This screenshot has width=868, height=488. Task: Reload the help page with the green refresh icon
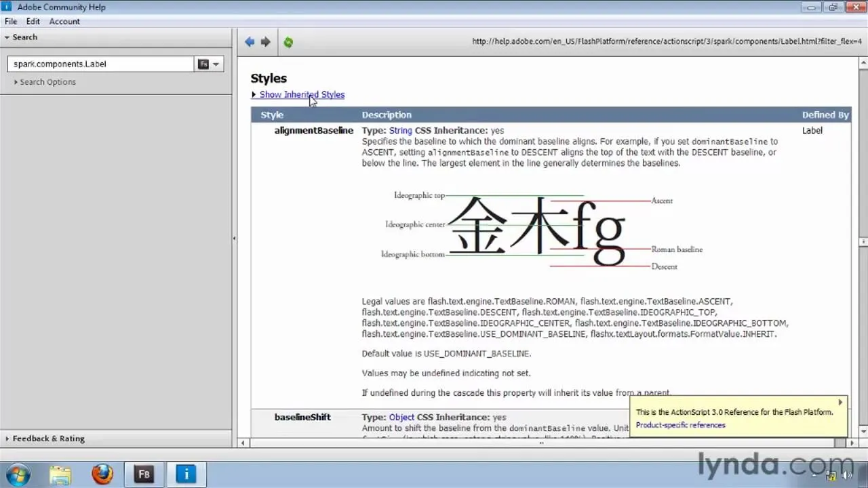coord(288,42)
